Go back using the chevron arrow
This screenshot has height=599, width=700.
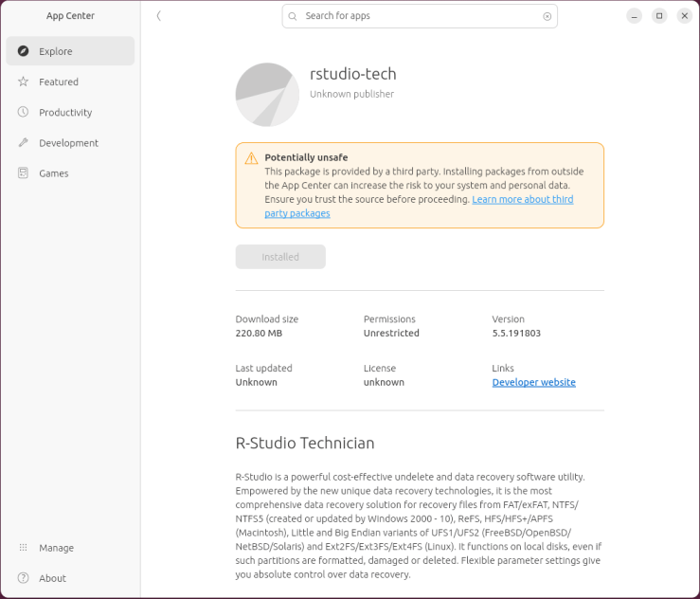[x=158, y=16]
